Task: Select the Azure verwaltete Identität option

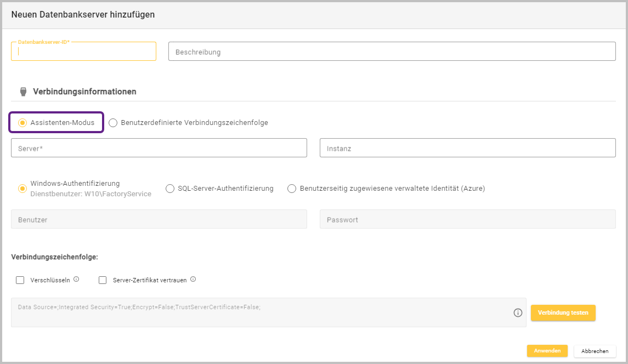Action: pyautogui.click(x=292, y=189)
